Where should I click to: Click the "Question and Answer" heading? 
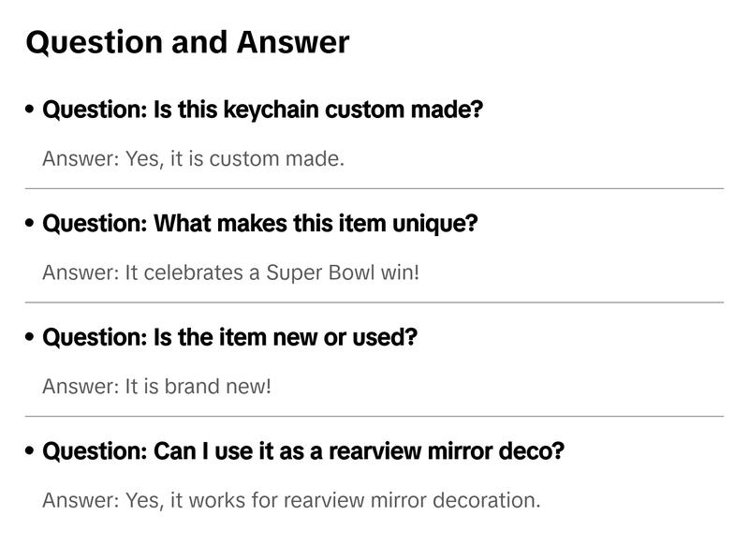(x=187, y=42)
